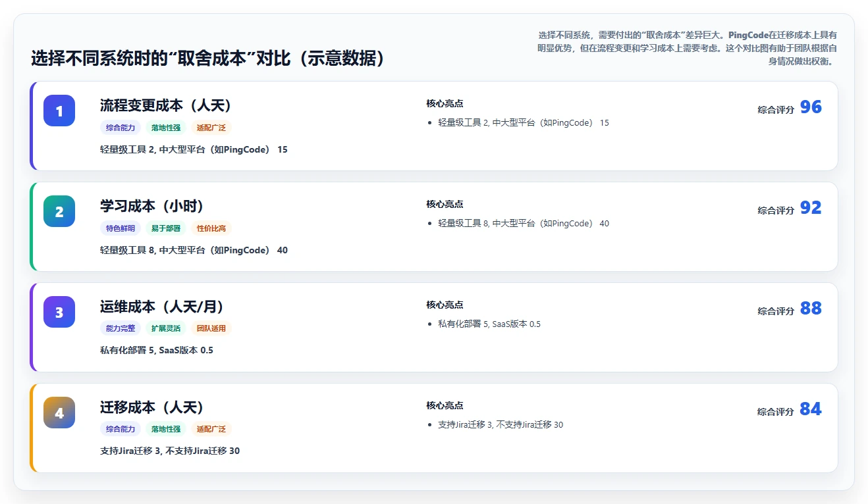Click the 落地性强 tag in the 流程变更成本 card
Viewport: 868px width, 504px height.
pyautogui.click(x=166, y=128)
